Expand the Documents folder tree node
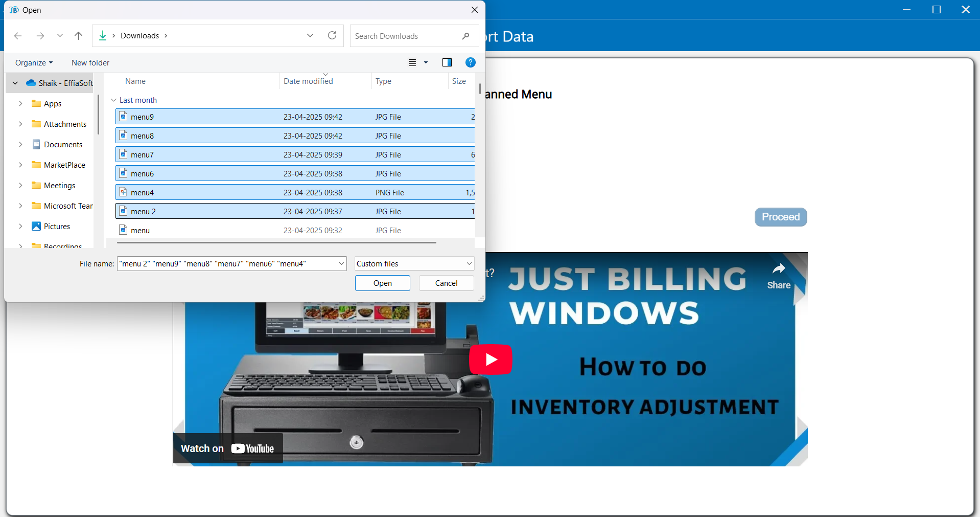 [20, 145]
